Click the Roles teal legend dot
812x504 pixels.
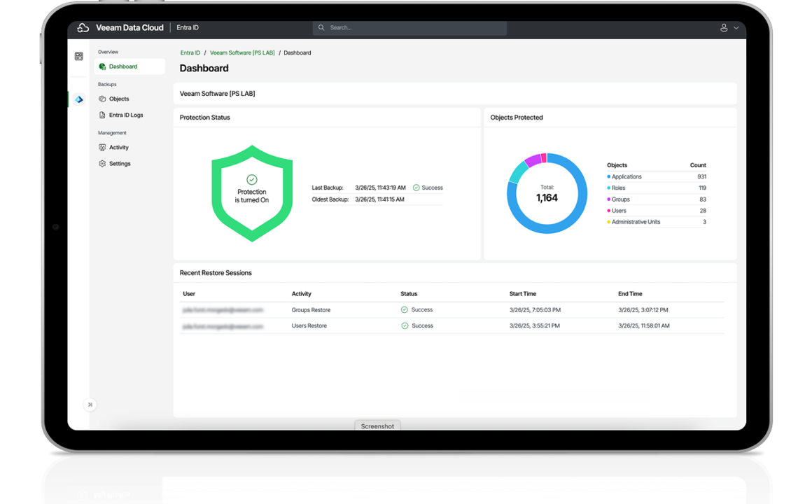(x=608, y=188)
